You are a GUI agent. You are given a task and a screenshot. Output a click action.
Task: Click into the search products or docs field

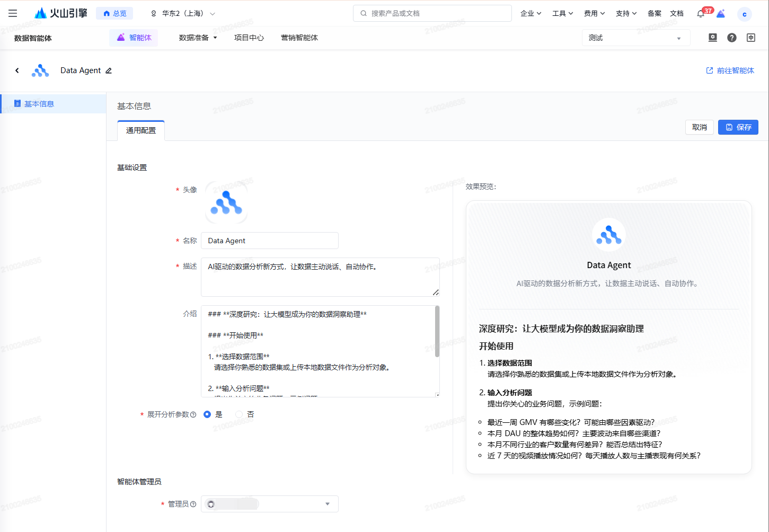[432, 13]
